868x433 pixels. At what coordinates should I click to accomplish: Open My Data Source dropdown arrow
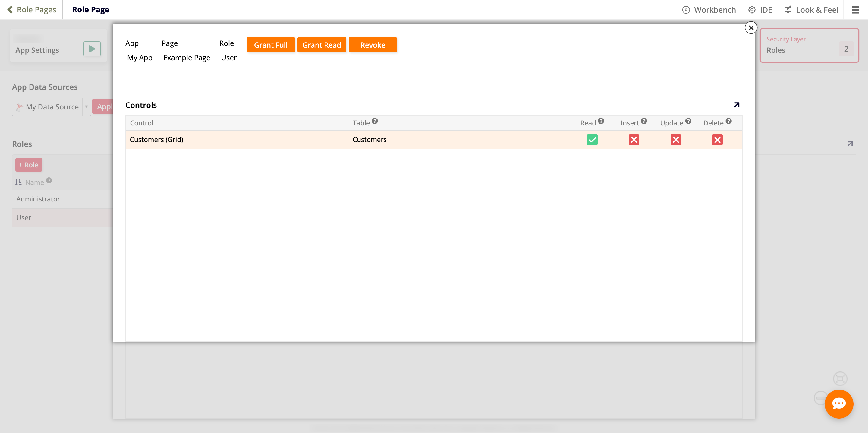click(86, 107)
